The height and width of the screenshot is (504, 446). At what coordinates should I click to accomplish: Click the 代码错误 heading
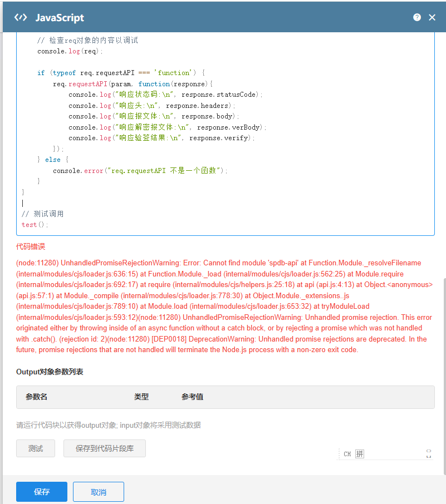31,246
